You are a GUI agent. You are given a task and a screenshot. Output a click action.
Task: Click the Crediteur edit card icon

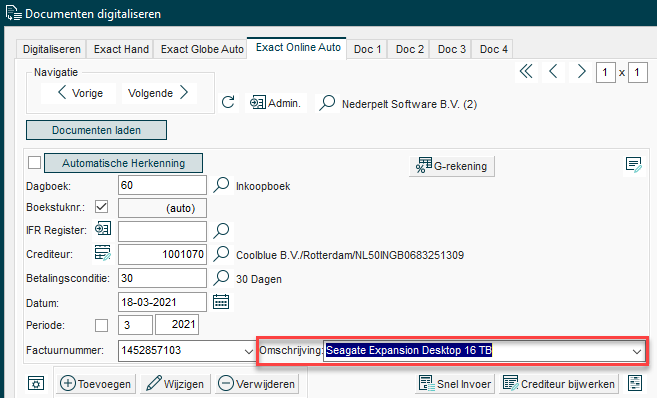103,253
